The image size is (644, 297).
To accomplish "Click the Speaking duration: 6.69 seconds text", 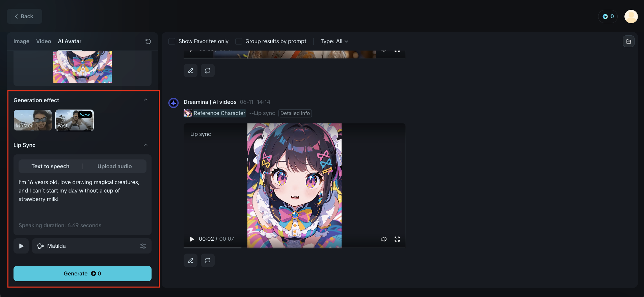I will coord(60,225).
